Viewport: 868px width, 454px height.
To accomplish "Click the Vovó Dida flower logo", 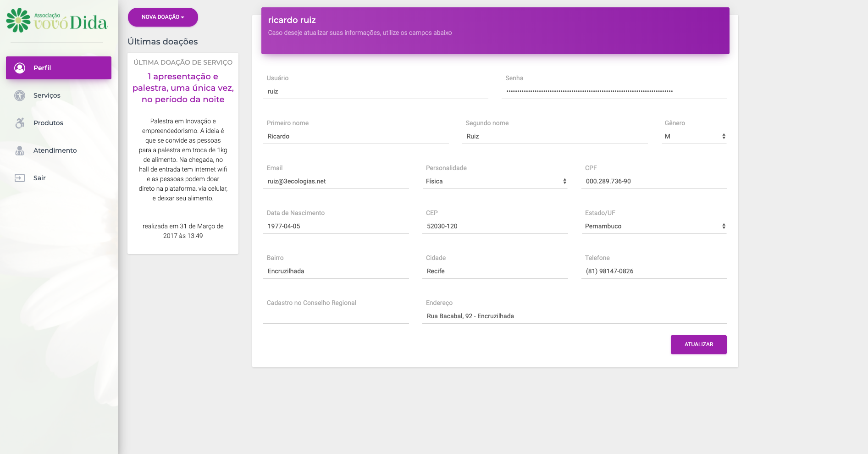I will (18, 20).
